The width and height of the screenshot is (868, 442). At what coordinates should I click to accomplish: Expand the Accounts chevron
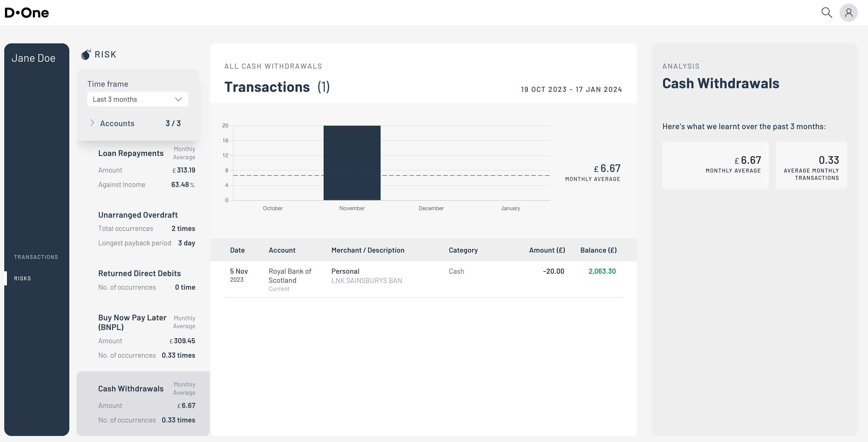pos(92,123)
